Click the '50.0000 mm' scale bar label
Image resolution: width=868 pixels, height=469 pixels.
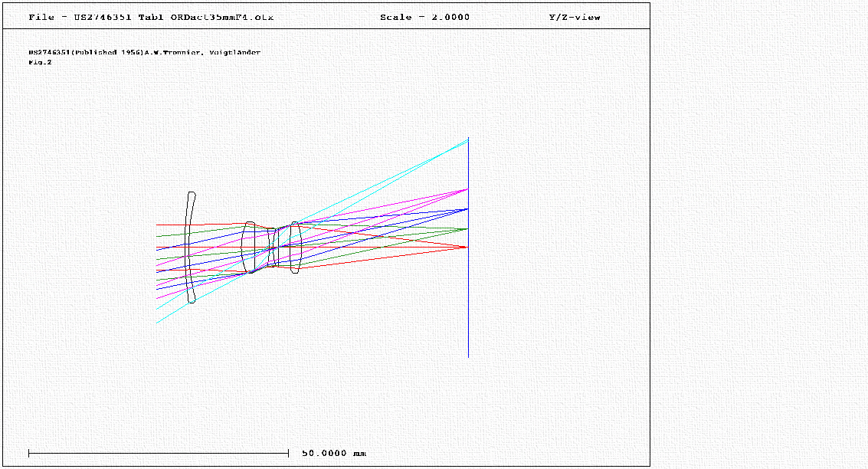[x=334, y=453]
